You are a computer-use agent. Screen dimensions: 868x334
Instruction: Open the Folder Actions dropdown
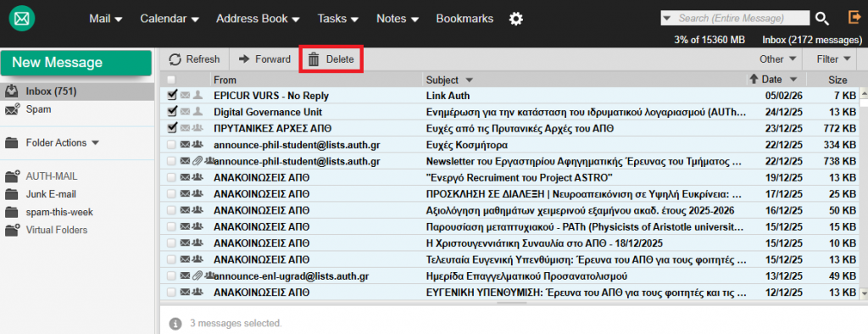coord(62,143)
